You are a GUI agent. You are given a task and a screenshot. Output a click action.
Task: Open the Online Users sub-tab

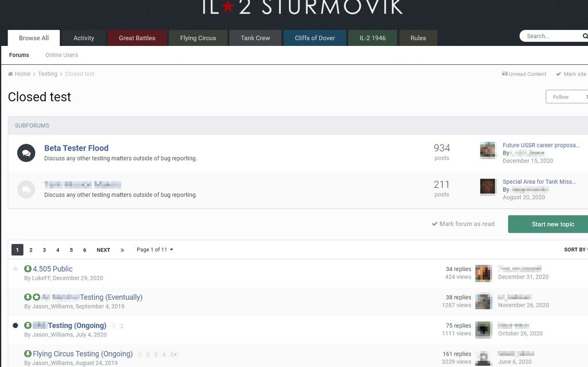coord(61,55)
